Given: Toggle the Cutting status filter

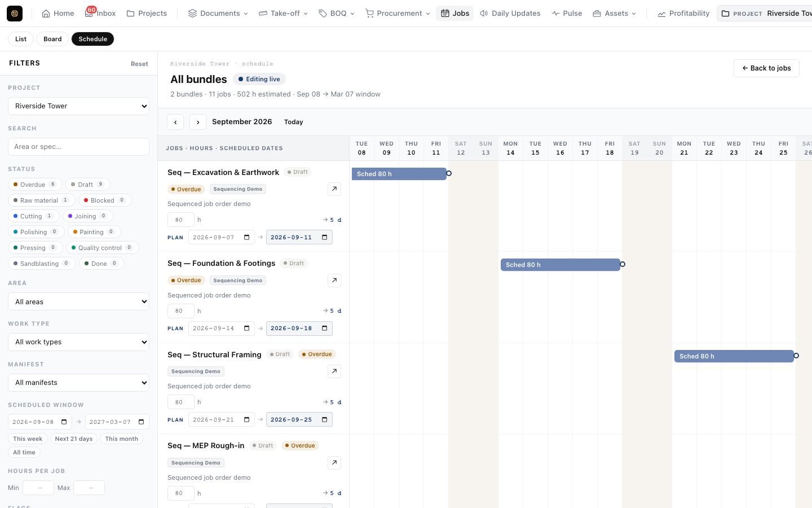Looking at the screenshot, I should tap(33, 216).
